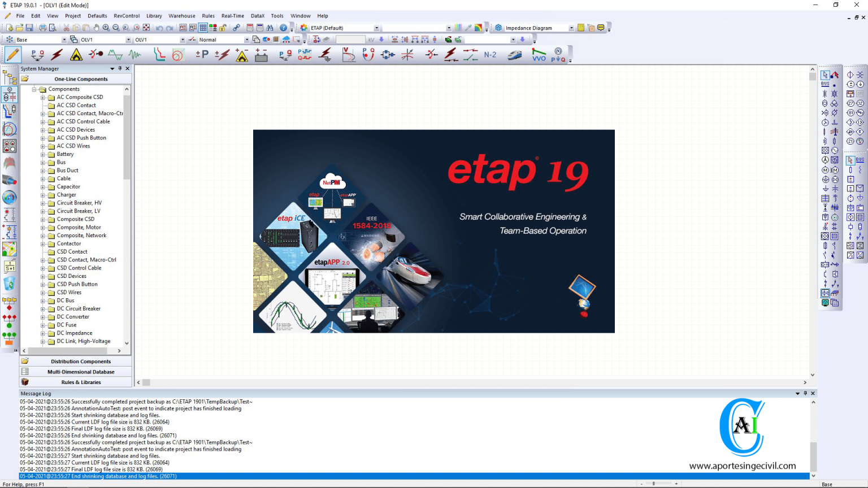
Task: Open the Impedance Diagram view dropdown
Action: (x=571, y=27)
